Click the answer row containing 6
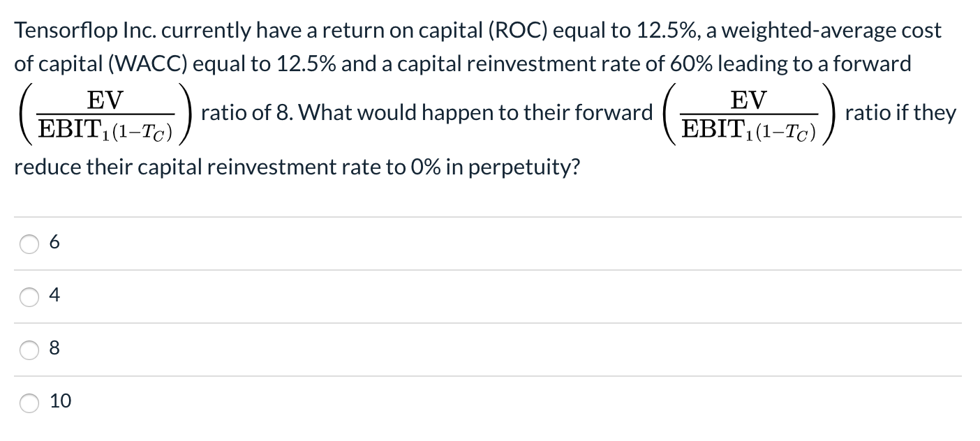This screenshot has width=980, height=441. point(279,244)
